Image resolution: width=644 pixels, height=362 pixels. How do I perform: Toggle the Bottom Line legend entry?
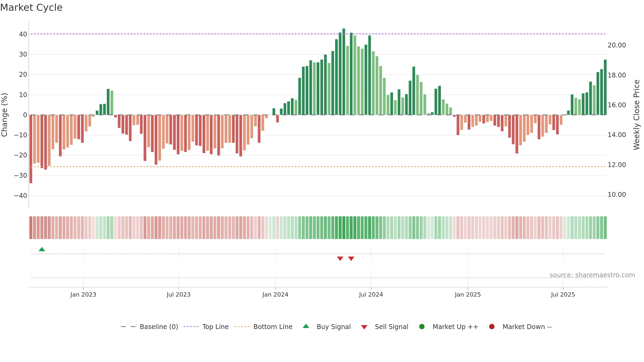(264, 327)
